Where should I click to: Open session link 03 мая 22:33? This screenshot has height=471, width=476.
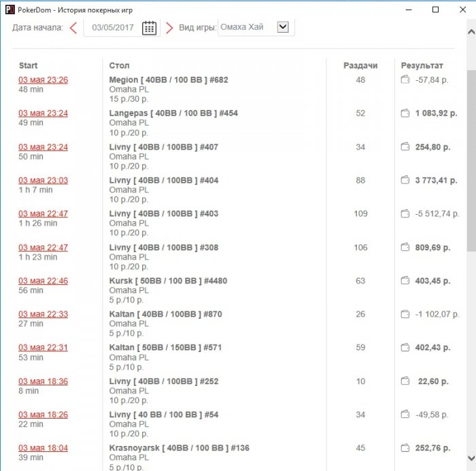pos(43,314)
